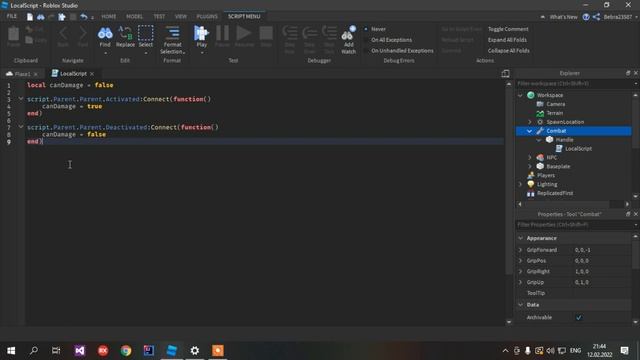Click Add Watch icon
This screenshot has width=640, height=360.
tap(348, 34)
